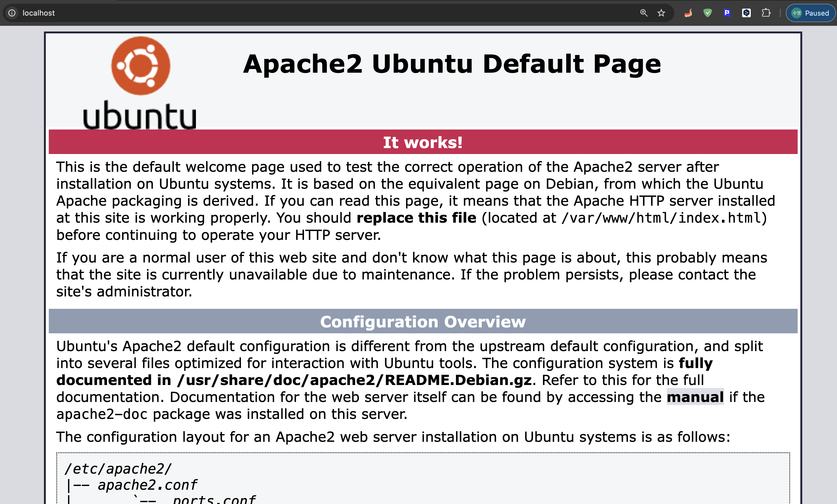Click the Paused profile button
The height and width of the screenshot is (504, 837).
point(811,13)
